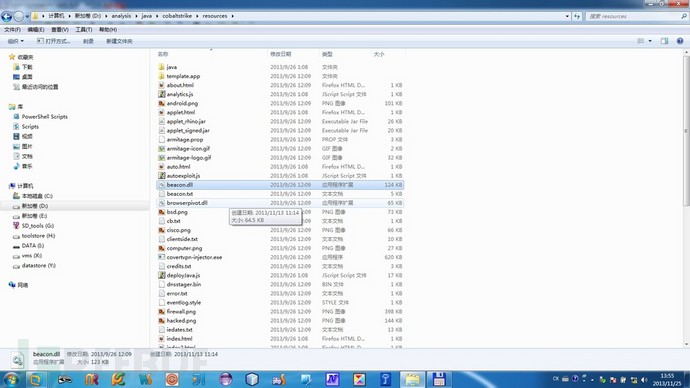Select the firewall.png file icon
Viewport: 690px width, 388px height.
click(x=161, y=311)
